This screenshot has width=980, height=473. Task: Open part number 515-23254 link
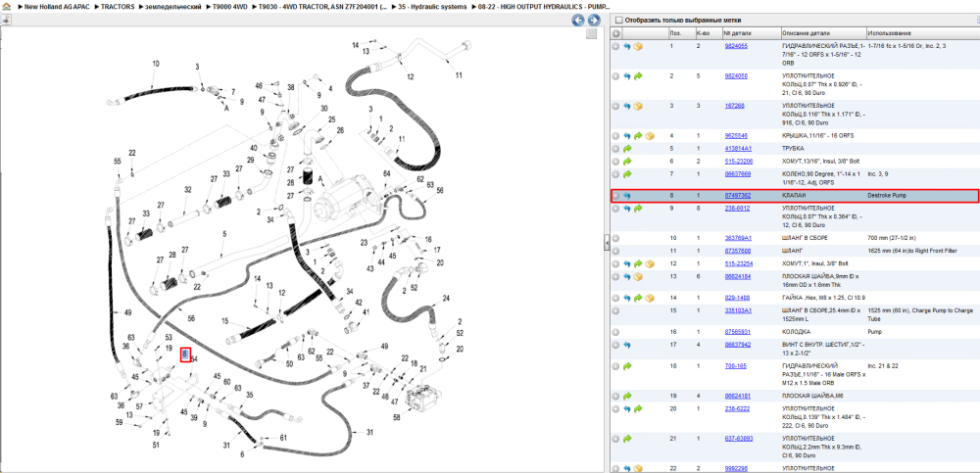tap(738, 263)
